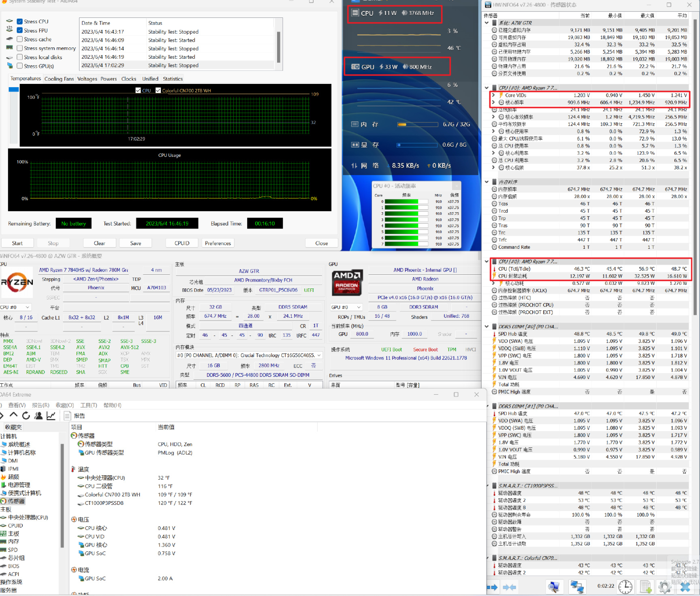Click AIDA64 Extreme refresh toolbar icon
This screenshot has width=700, height=596.
[26, 415]
